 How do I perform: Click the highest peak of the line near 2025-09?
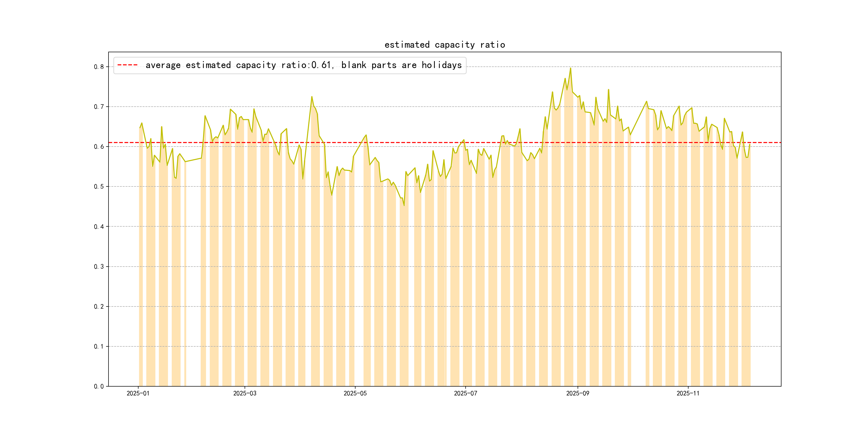pos(570,68)
